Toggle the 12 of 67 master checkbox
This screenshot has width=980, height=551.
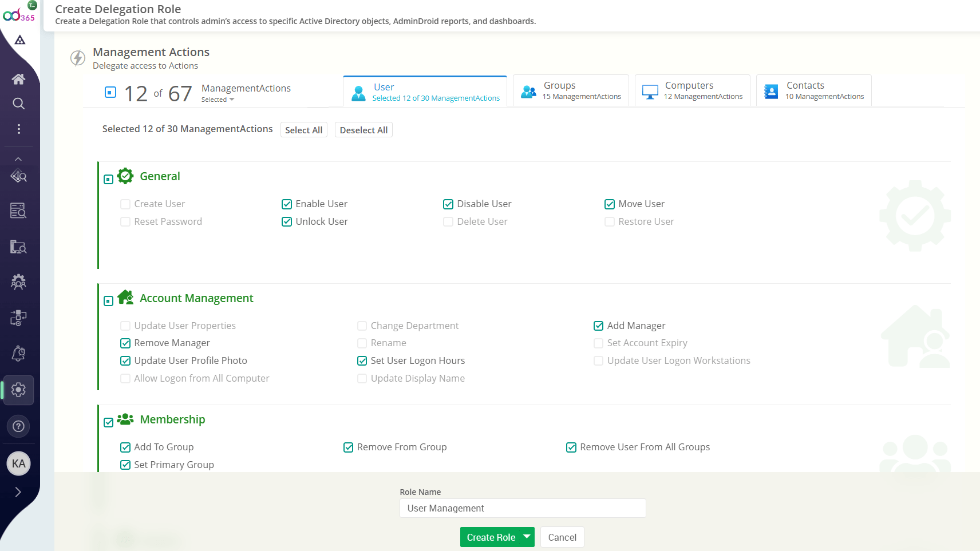pyautogui.click(x=110, y=92)
